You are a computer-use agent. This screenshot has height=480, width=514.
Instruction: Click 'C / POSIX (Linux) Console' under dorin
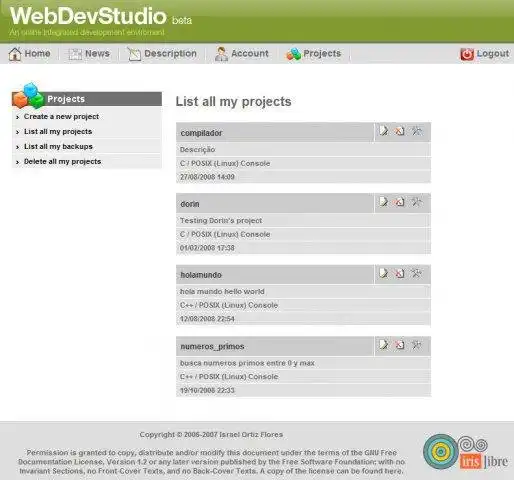tap(225, 234)
